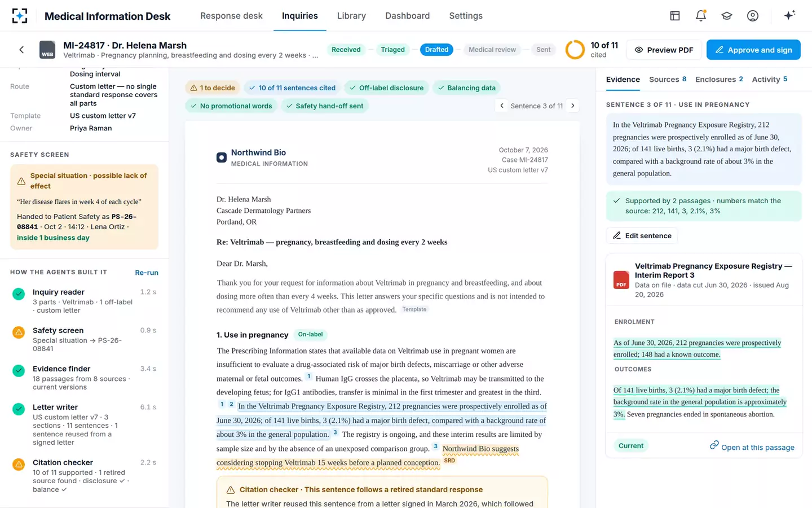Toggle the No promotional words chip

[231, 106]
